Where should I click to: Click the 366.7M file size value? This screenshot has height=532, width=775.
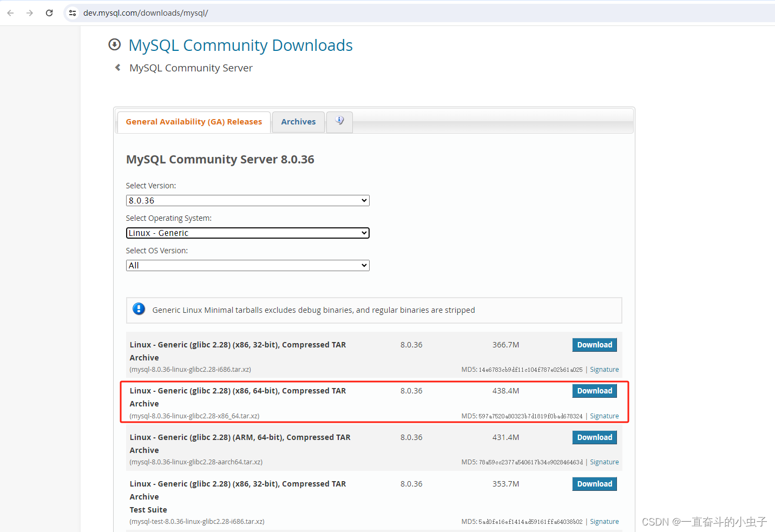tap(505, 345)
